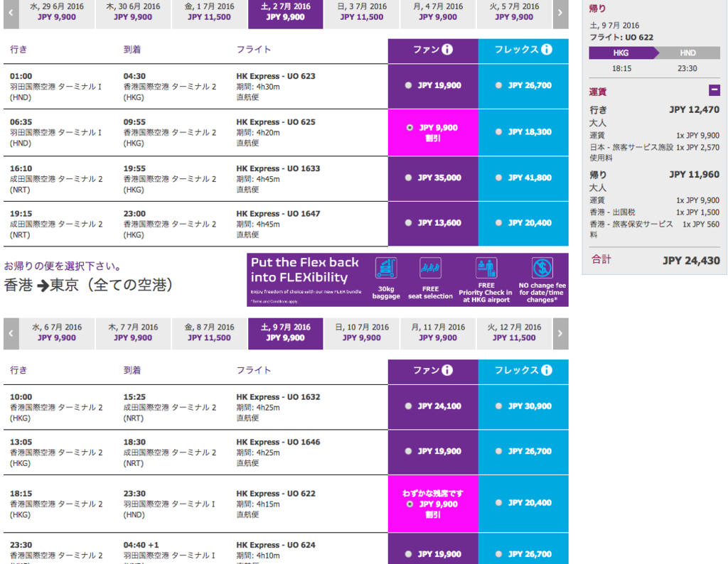Select the JPY 41,800 Flex fare for UO 1633
The image size is (728, 564).
click(x=498, y=178)
